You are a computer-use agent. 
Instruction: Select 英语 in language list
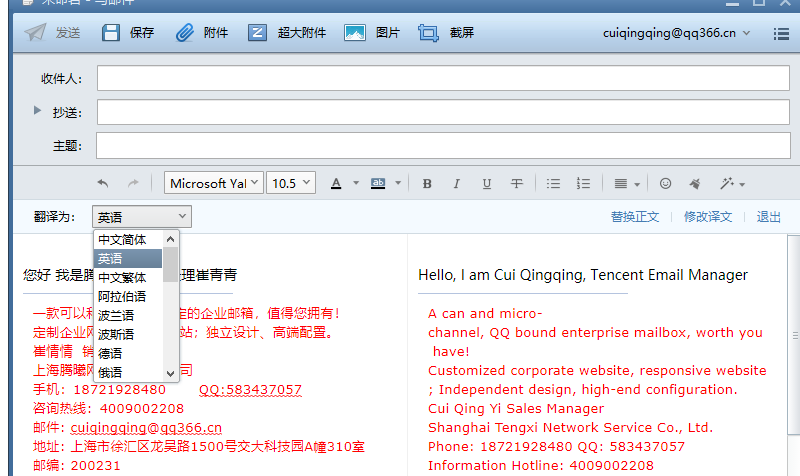(128, 259)
